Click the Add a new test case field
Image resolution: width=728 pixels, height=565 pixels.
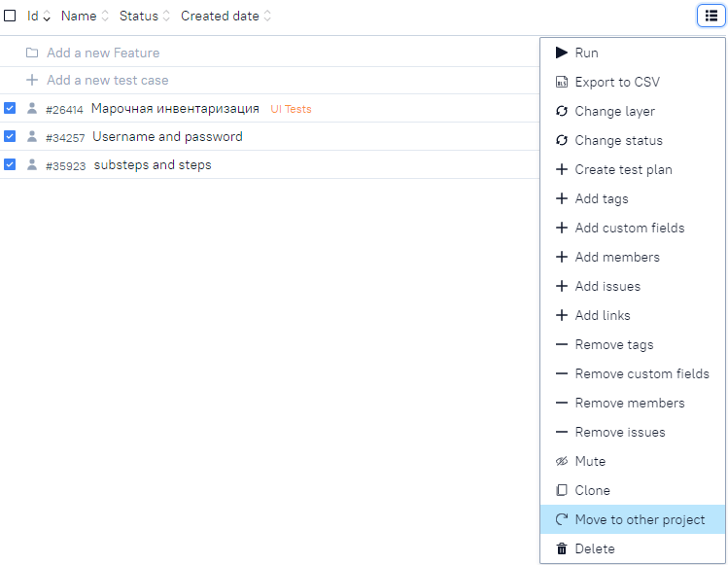point(107,81)
